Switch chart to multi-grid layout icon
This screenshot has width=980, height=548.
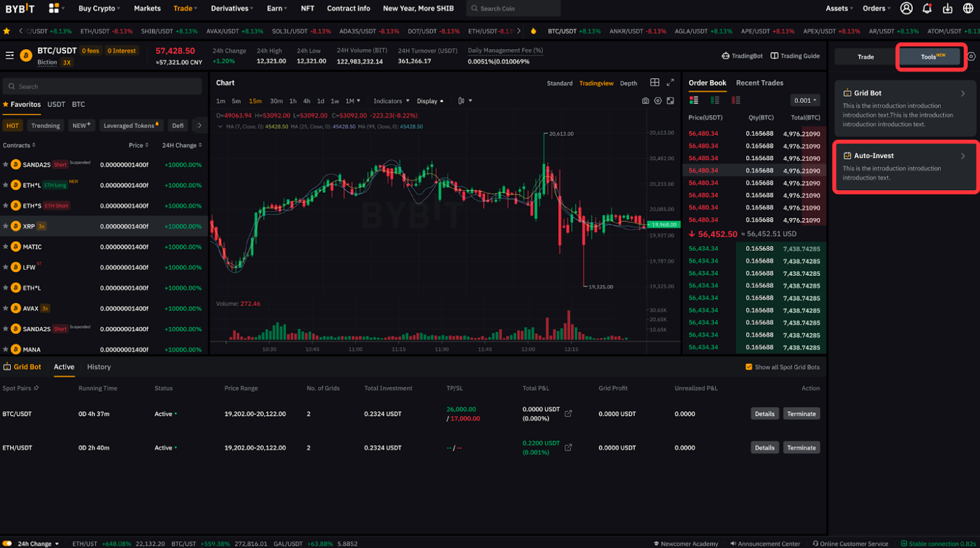tap(654, 83)
